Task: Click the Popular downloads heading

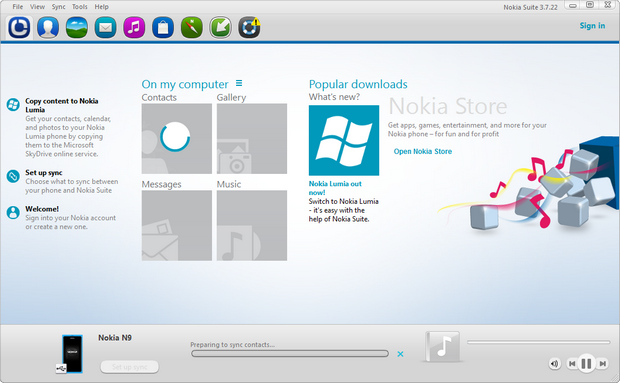Action: [x=358, y=84]
